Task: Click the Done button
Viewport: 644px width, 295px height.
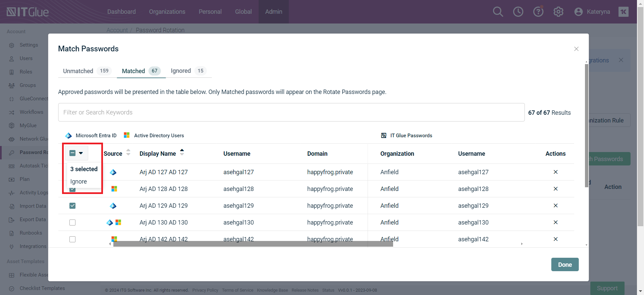Action: [x=565, y=264]
